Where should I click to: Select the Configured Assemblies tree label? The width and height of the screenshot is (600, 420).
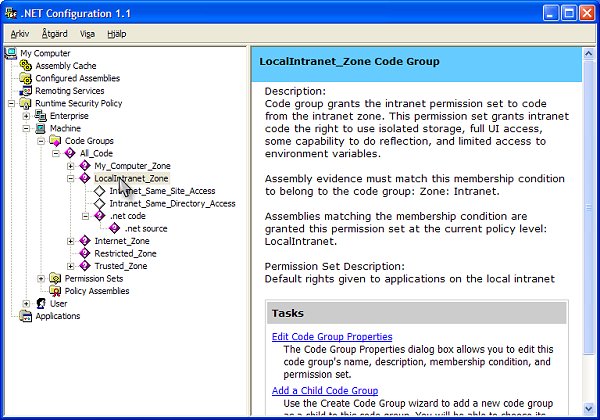pyautogui.click(x=78, y=78)
